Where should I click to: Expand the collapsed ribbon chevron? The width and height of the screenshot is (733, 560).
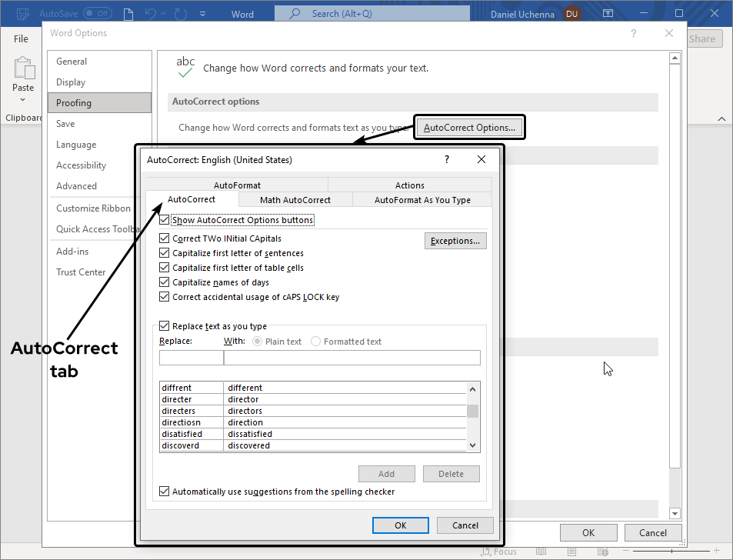[721, 118]
